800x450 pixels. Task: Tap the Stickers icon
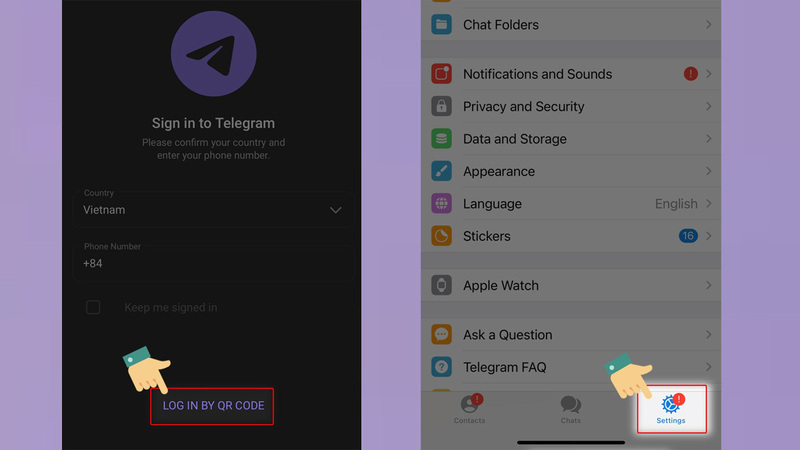pyautogui.click(x=441, y=236)
